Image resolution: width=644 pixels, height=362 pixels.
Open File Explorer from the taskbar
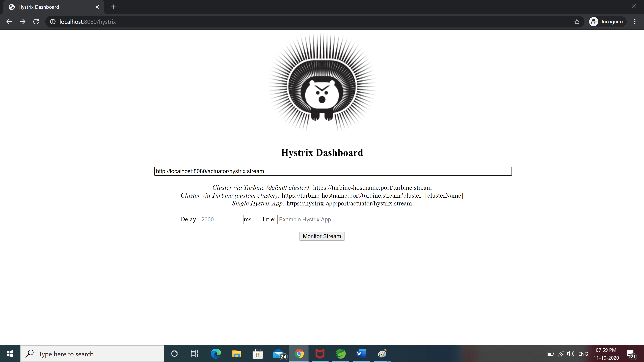click(x=236, y=353)
